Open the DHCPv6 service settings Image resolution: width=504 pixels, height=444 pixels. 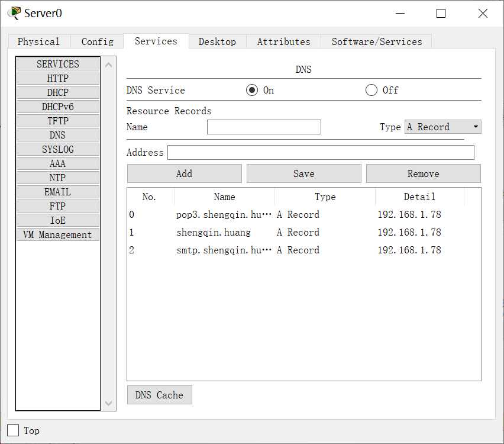(58, 107)
